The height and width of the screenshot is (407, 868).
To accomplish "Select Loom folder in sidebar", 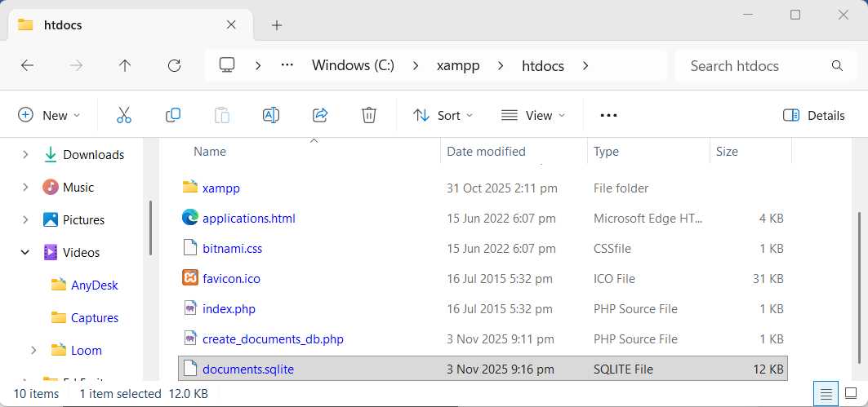I will point(87,350).
